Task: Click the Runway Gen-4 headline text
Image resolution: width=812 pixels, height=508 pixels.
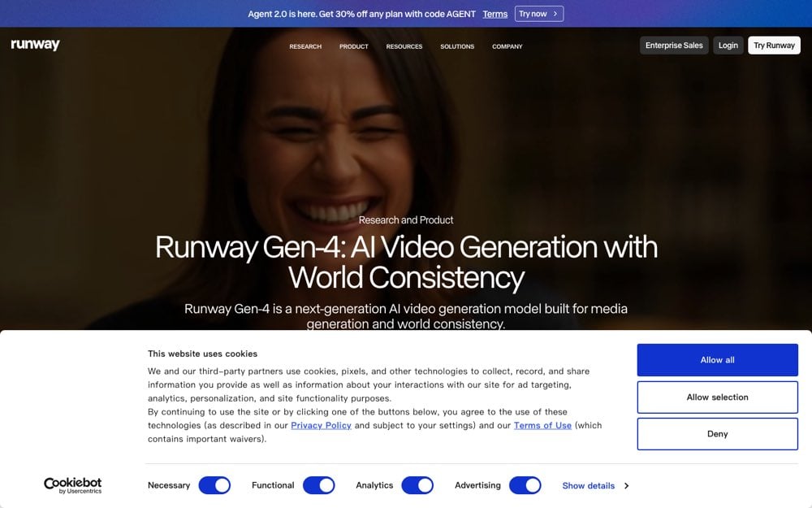Action: 406,262
